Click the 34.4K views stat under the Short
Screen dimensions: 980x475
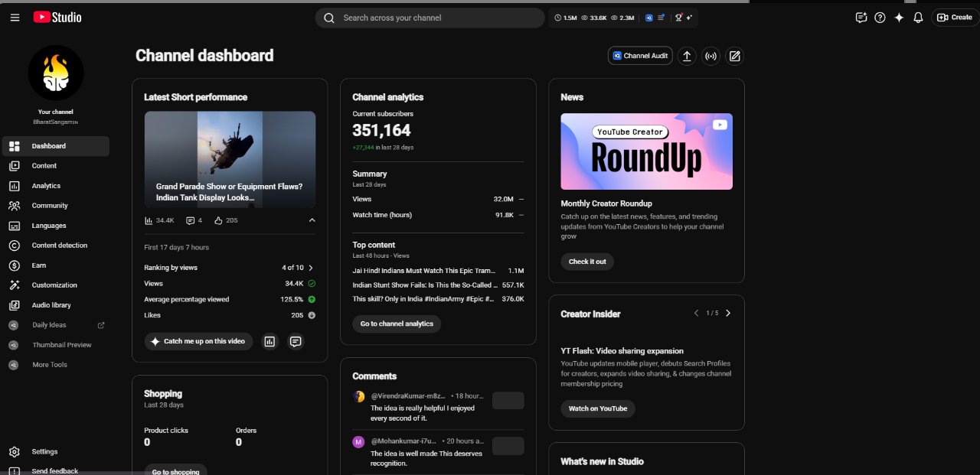coord(159,220)
